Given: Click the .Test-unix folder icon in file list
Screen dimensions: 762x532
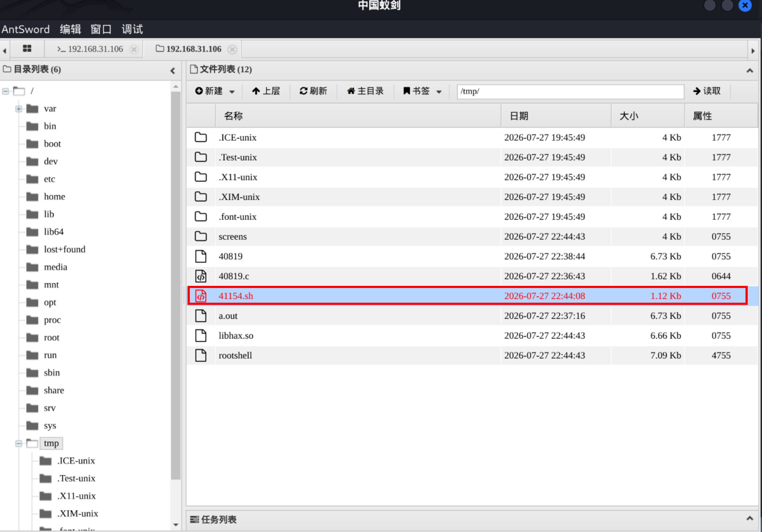Looking at the screenshot, I should tap(201, 157).
